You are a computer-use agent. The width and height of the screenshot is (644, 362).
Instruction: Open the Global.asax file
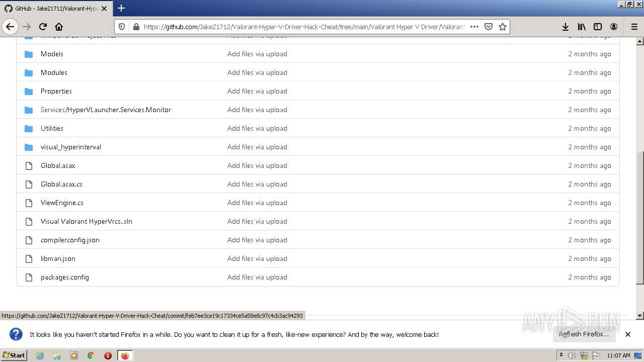pyautogui.click(x=58, y=165)
